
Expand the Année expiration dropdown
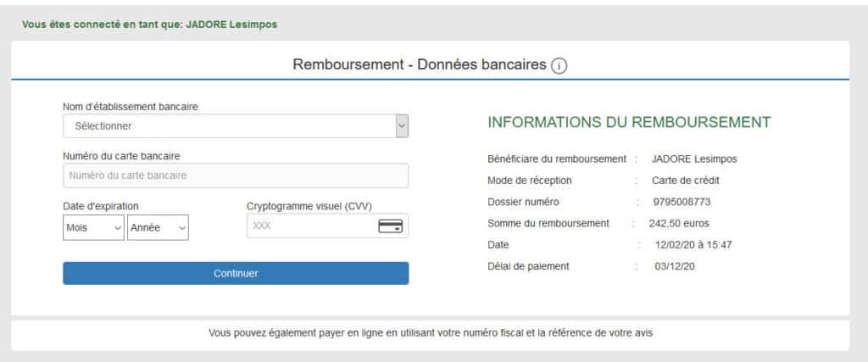pyautogui.click(x=158, y=227)
